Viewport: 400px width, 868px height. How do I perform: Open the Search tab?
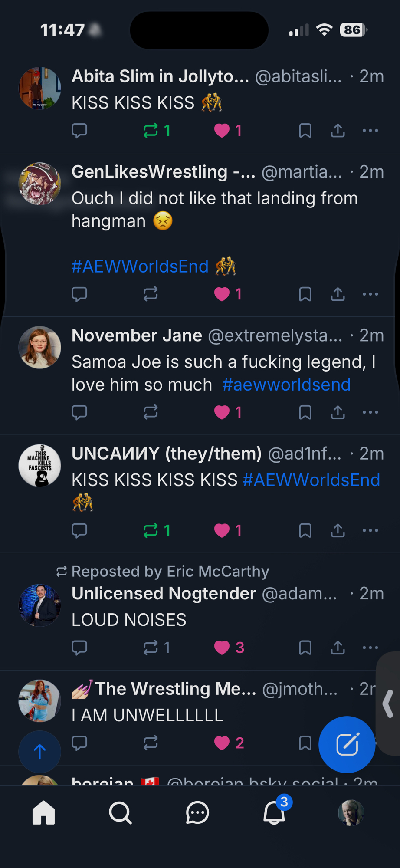pos(120,812)
